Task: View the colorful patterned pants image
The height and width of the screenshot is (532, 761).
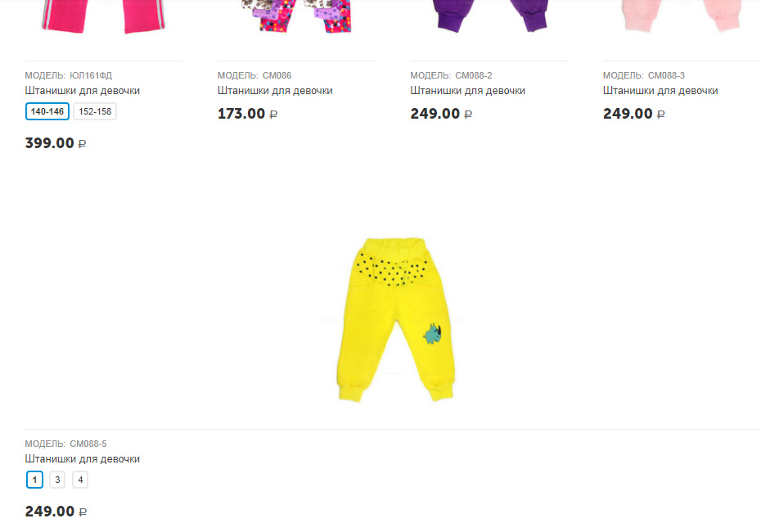Action: click(x=296, y=16)
